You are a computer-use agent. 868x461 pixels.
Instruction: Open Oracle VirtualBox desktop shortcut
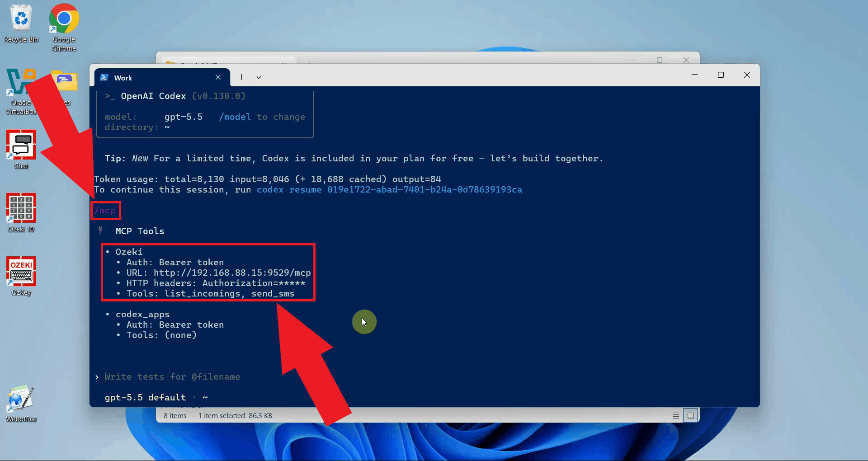coord(21,91)
